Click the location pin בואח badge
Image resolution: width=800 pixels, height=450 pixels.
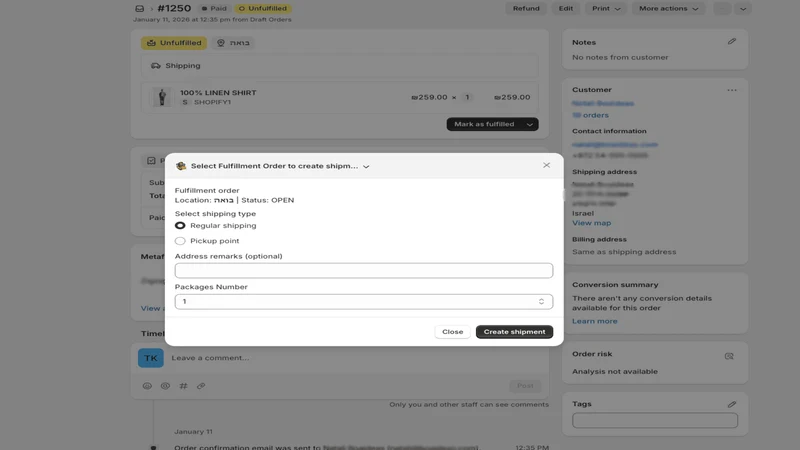pyautogui.click(x=233, y=43)
